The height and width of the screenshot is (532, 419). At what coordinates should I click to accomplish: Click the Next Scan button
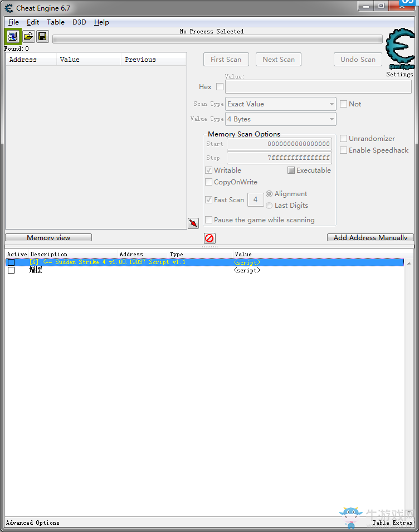click(279, 60)
